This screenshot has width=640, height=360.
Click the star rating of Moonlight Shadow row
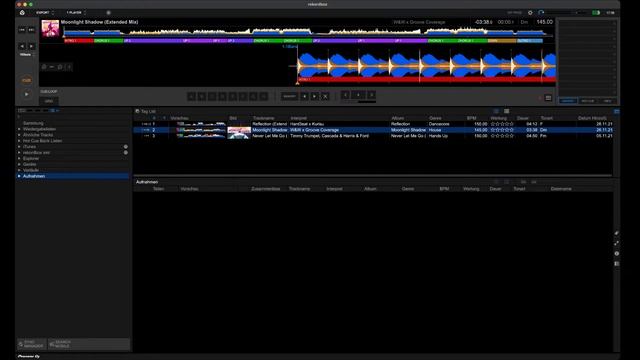click(502, 130)
